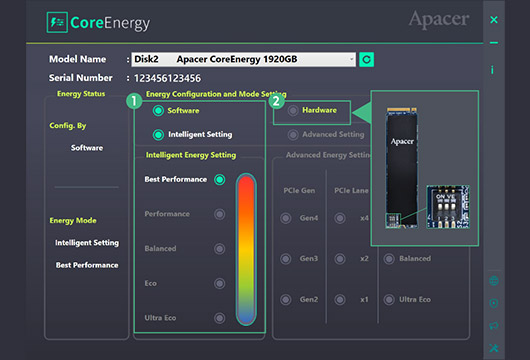Viewport: 530px width, 360px height.
Task: Select the Software configuration radio button
Action: pyautogui.click(x=158, y=111)
